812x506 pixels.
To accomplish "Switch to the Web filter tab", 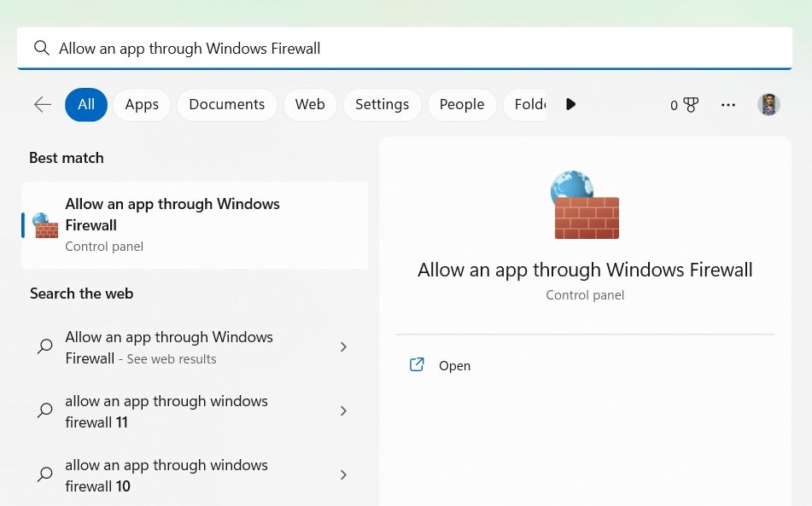I will pos(310,104).
